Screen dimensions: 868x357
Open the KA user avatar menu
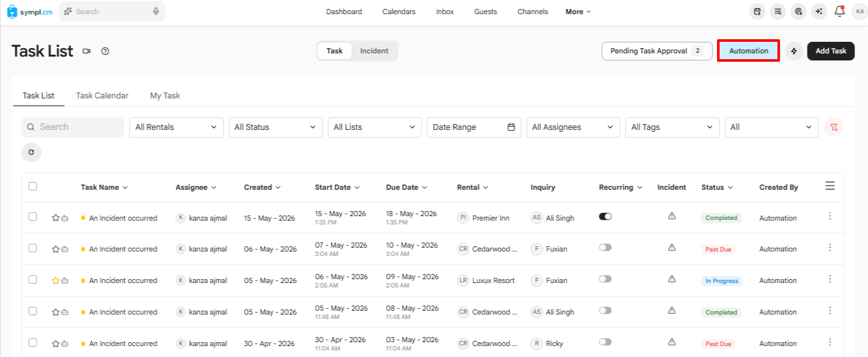[860, 12]
